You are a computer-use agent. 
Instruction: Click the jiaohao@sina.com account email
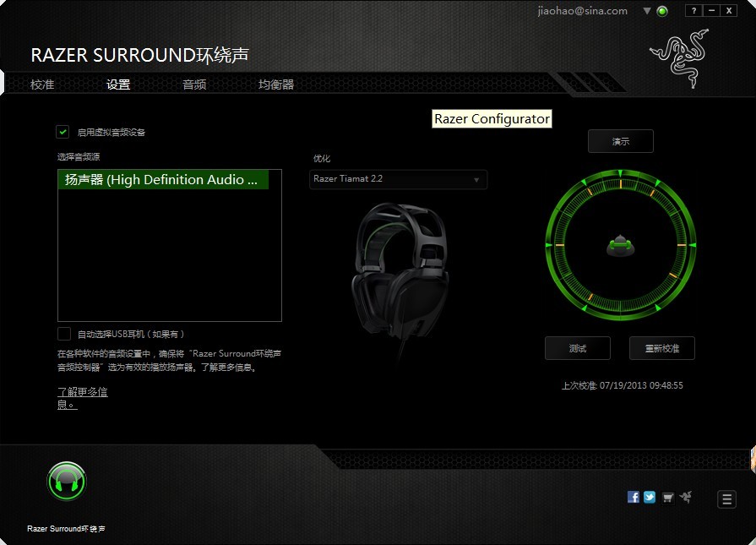pyautogui.click(x=583, y=11)
